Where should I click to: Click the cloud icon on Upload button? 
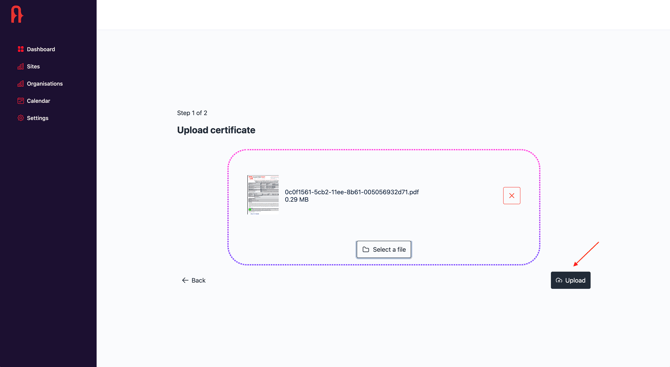click(x=559, y=280)
